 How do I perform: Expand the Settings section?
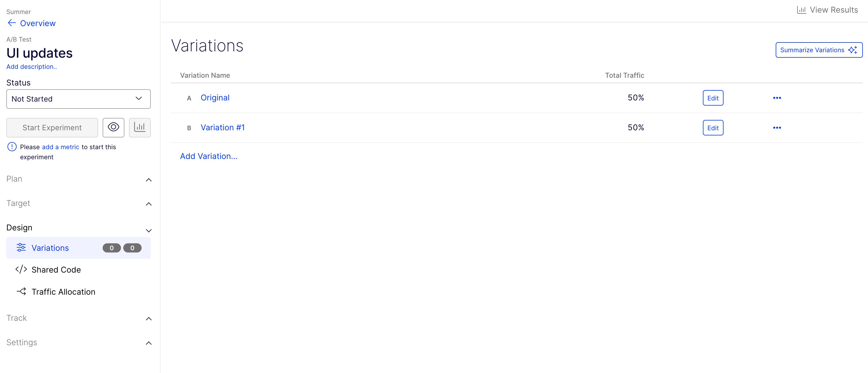[x=148, y=343]
